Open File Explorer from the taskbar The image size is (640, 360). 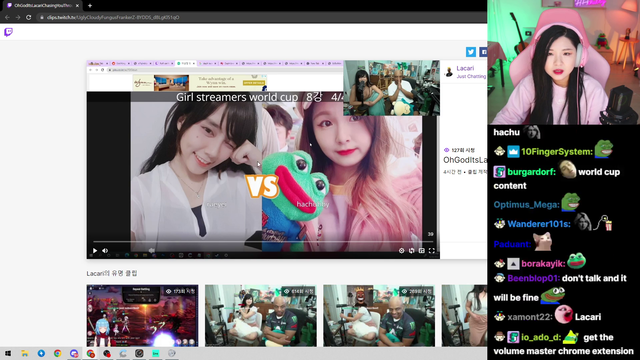tap(25, 353)
